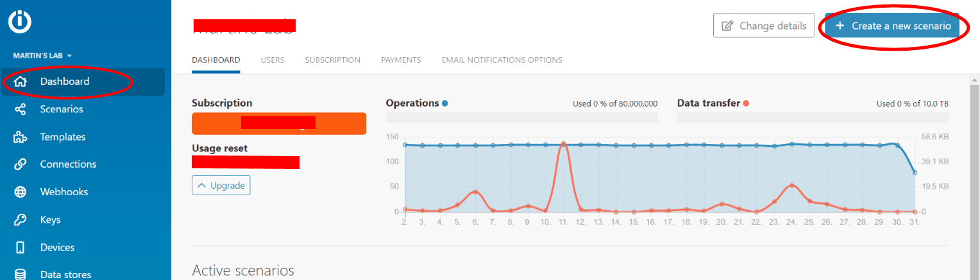Open the Devices phone icon
The width and height of the screenshot is (980, 280).
pos(21,247)
